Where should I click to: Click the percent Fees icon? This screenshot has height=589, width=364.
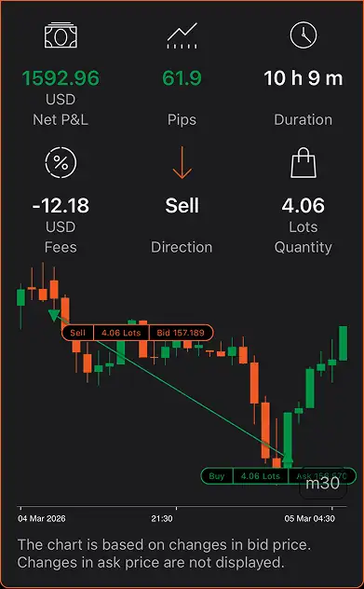(x=61, y=163)
